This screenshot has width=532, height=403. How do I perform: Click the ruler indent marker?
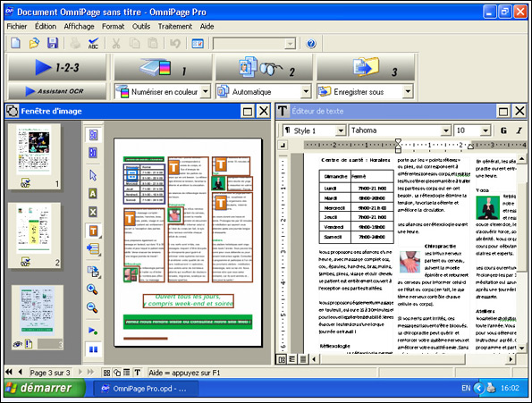click(398, 146)
